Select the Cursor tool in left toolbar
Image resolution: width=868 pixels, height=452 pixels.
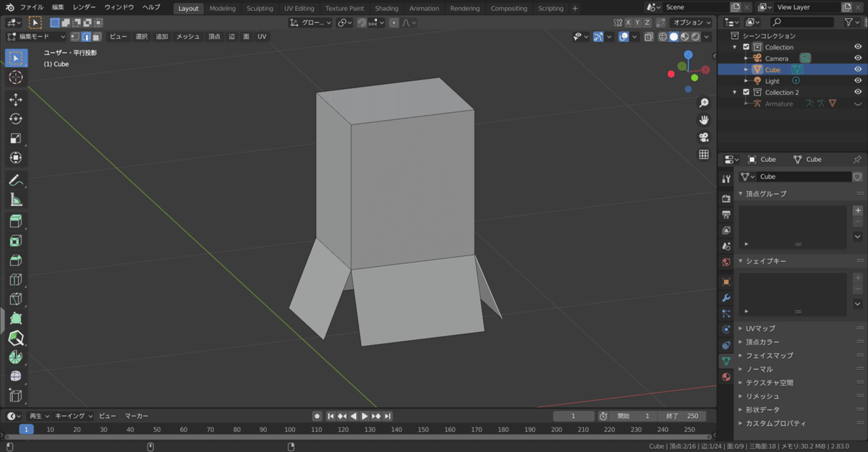tap(16, 77)
